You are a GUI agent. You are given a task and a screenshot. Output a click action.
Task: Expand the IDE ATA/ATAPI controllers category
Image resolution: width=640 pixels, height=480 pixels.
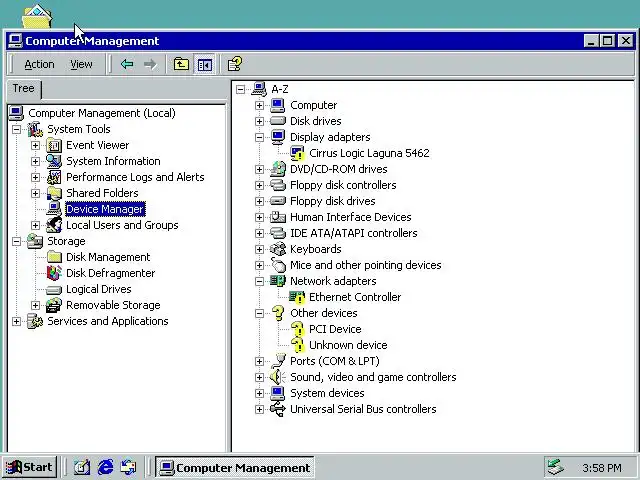(x=259, y=233)
